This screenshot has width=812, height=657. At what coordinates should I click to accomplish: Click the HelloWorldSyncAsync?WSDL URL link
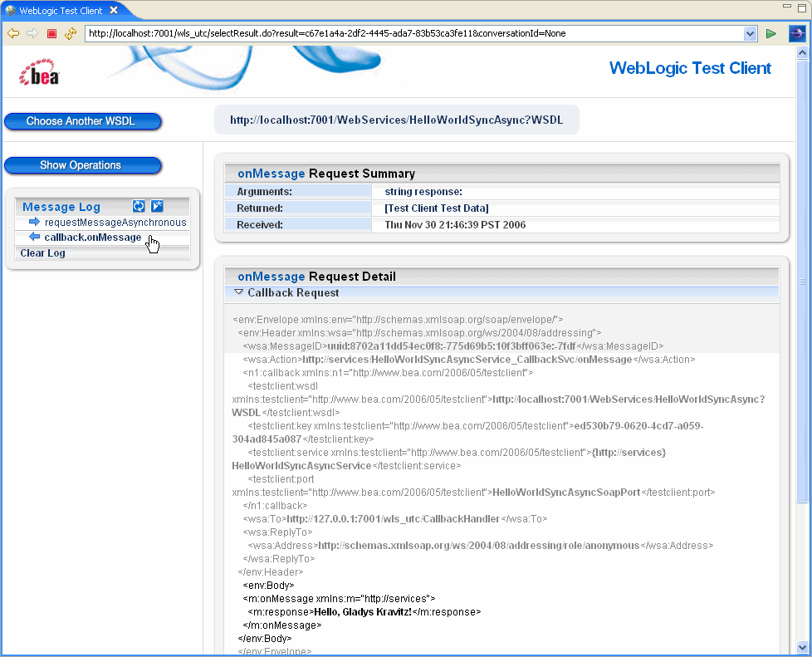pos(396,120)
